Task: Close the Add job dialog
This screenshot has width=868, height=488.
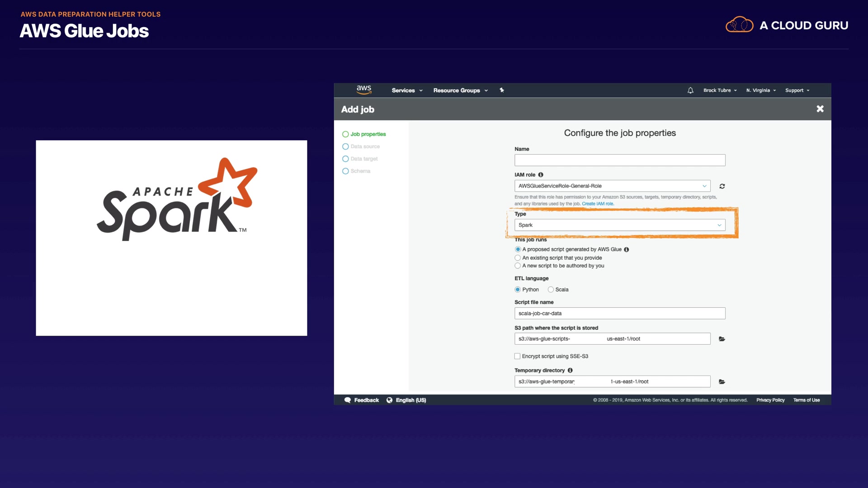Action: point(820,109)
